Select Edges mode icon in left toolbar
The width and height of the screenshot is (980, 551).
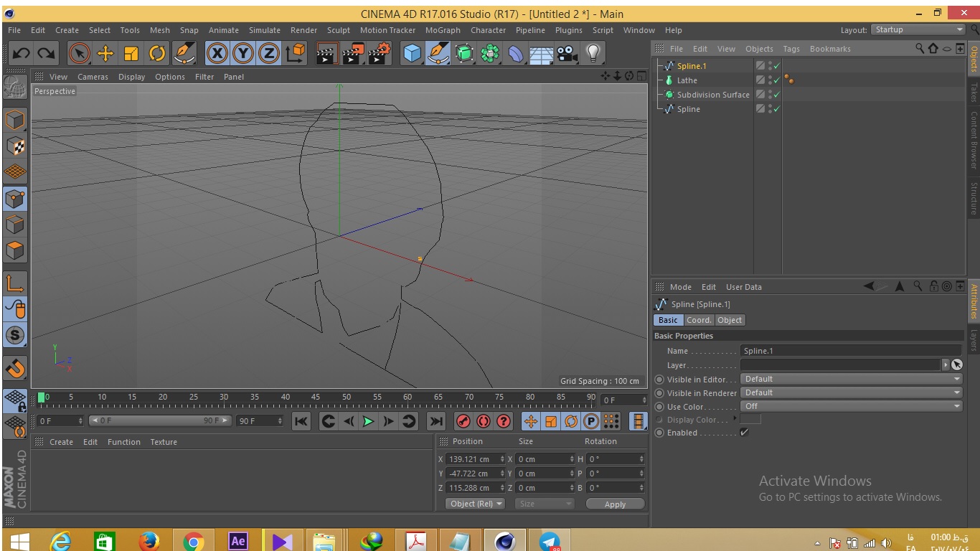click(15, 224)
